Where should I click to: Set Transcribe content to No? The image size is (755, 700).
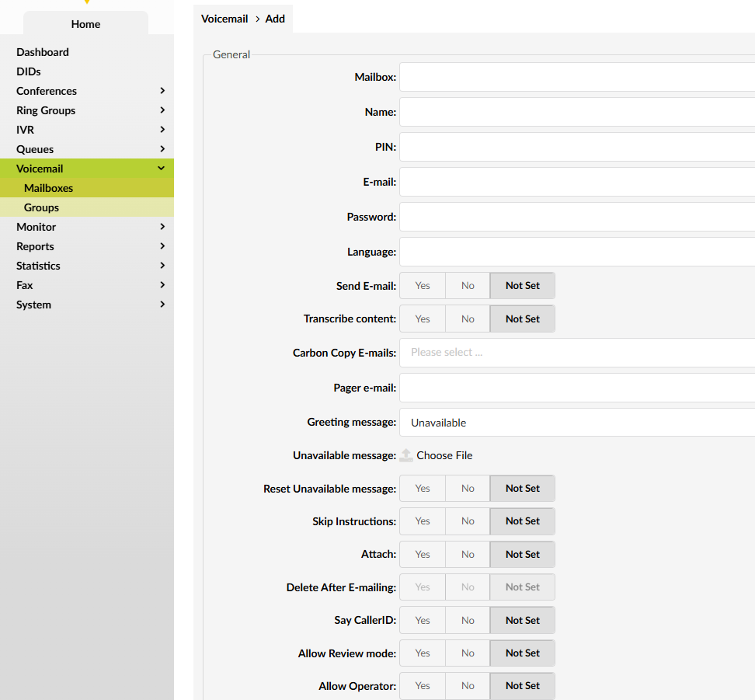pyautogui.click(x=468, y=319)
